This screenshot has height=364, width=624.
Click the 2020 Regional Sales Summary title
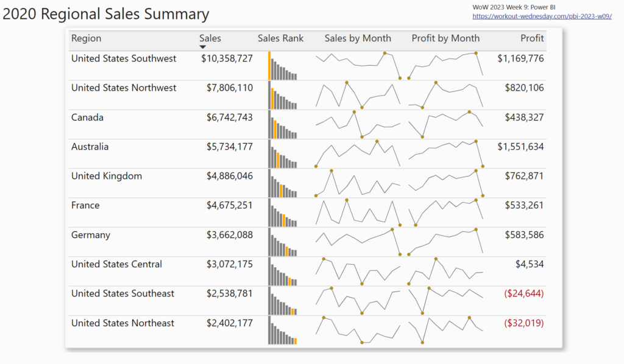[x=106, y=14]
